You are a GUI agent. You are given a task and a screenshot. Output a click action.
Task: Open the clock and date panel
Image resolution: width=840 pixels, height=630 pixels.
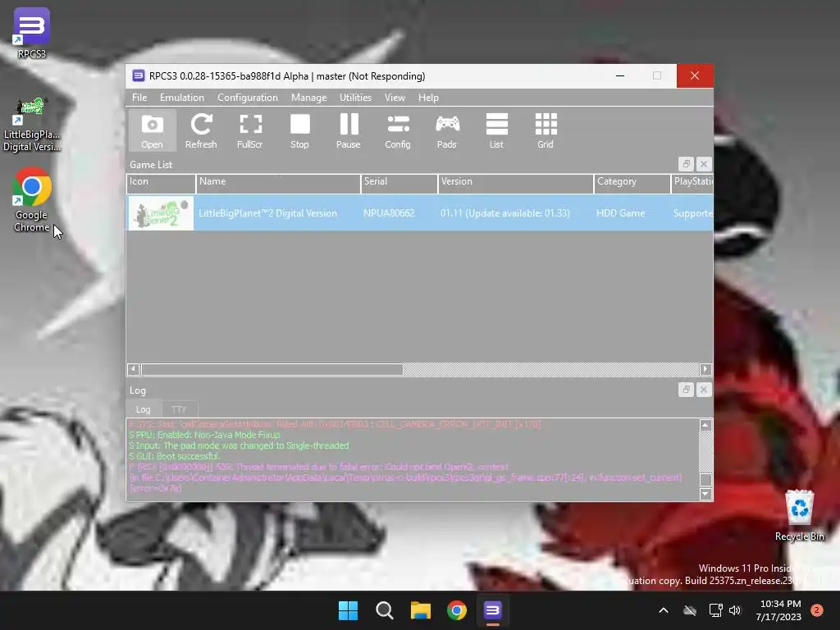pos(778,610)
